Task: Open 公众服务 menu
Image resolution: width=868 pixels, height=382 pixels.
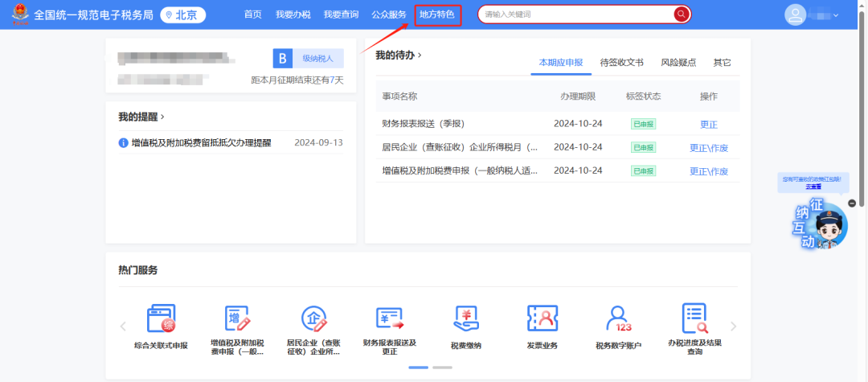Action: pos(389,15)
